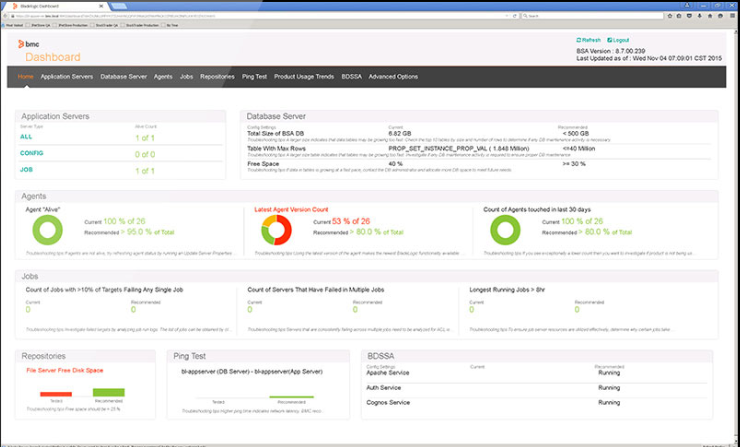This screenshot has height=447, width=740.
Task: Click the Table With Max Rows label
Action: (x=277, y=149)
